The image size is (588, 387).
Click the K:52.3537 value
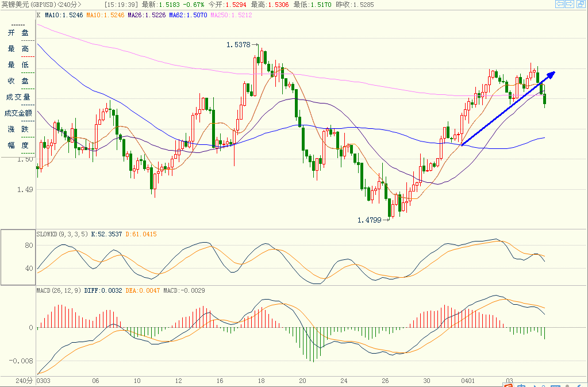(106, 234)
